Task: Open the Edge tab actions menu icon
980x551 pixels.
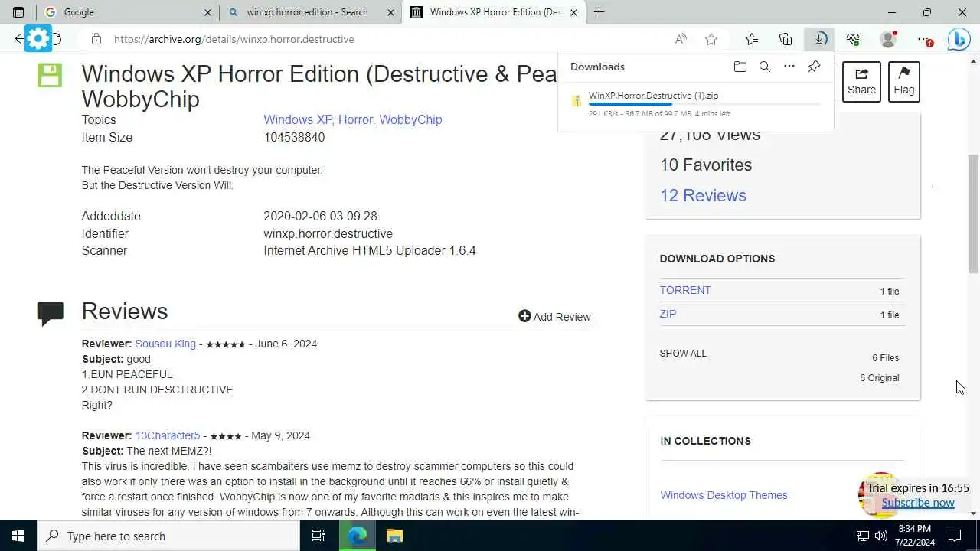Action: click(x=18, y=12)
